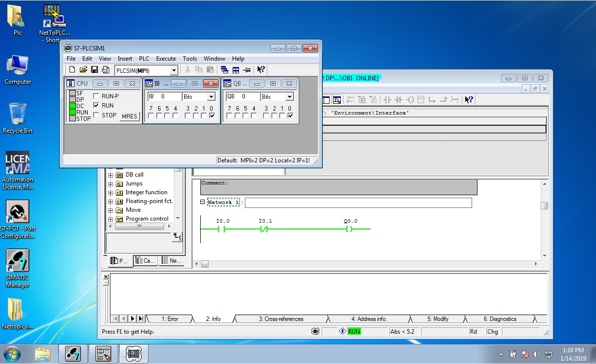
Task: Toggle bit 0 of input byte IB 0
Action: [x=212, y=116]
